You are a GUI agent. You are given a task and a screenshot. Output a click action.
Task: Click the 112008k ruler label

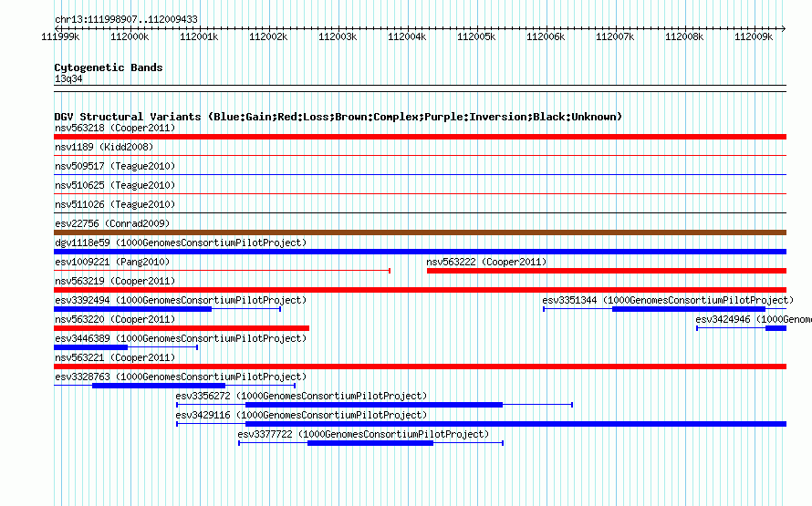coord(684,37)
